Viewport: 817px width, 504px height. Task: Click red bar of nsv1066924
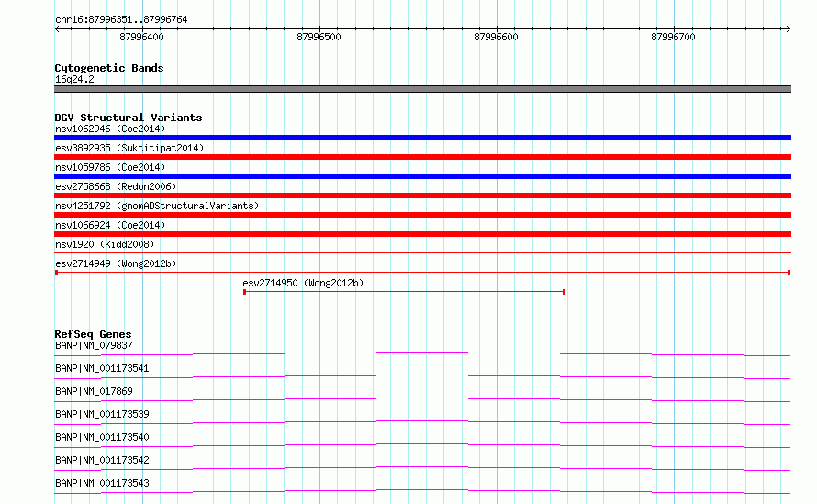click(422, 234)
